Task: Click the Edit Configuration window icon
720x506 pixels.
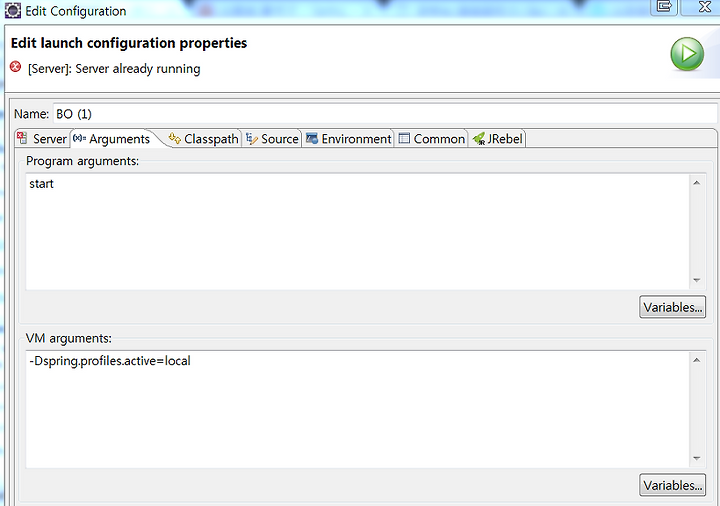Action: click(12, 11)
